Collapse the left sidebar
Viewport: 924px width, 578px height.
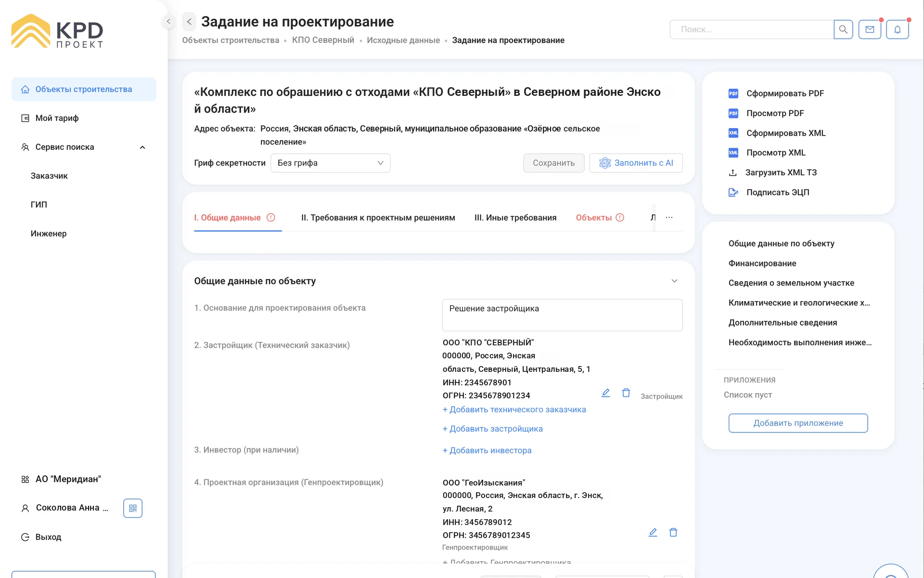(x=168, y=21)
